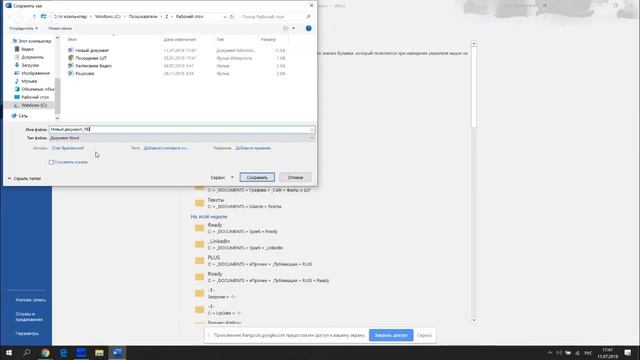The image size is (640, 360).
Task: Expand the file name history dropdown arrow
Action: tap(312, 129)
